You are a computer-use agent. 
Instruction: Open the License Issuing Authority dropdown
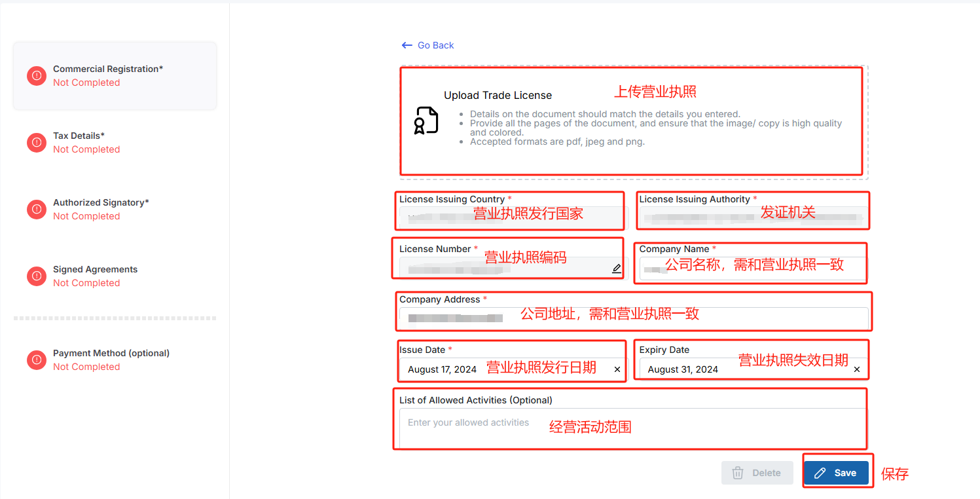click(x=753, y=217)
